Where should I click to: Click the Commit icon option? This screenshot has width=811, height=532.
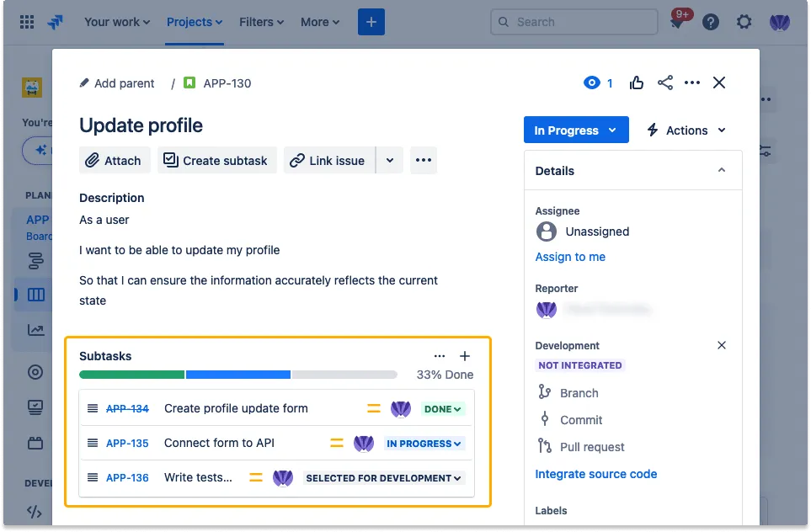[545, 419]
